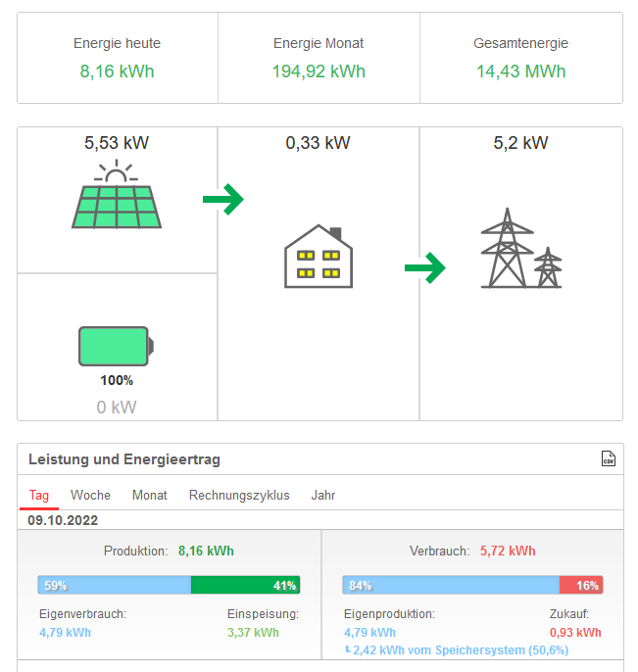Switch to the Rechnungszyklus tab

pyautogui.click(x=239, y=496)
